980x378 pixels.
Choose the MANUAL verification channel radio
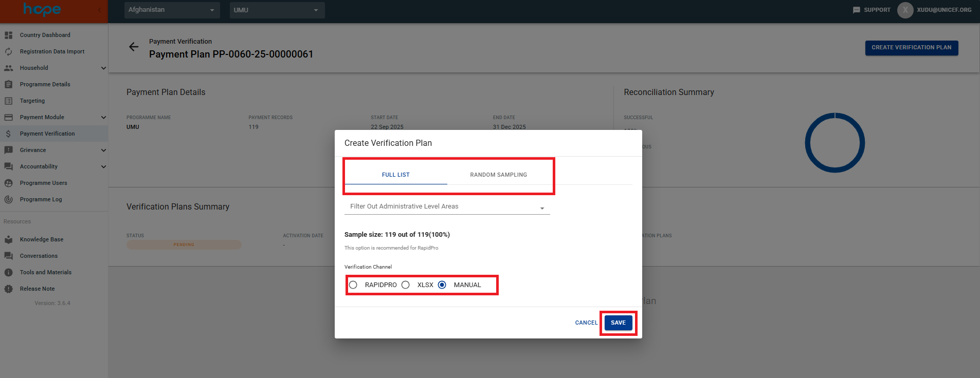click(x=442, y=285)
